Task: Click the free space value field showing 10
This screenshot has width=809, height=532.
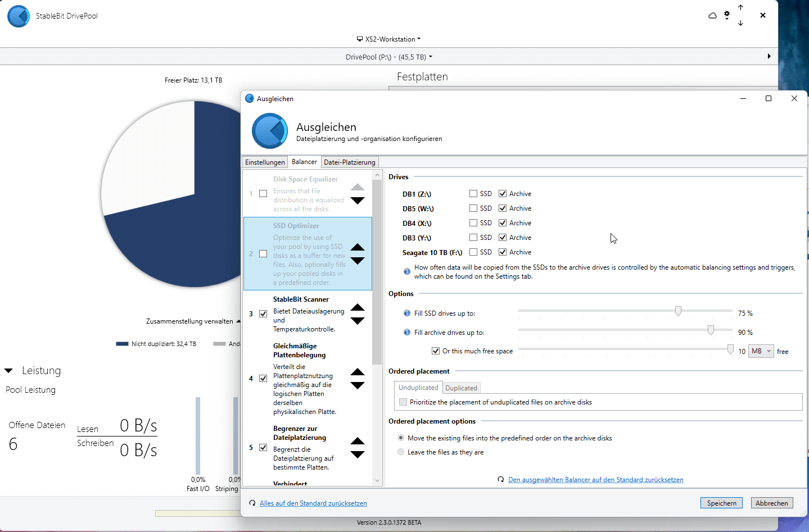Action: click(742, 351)
